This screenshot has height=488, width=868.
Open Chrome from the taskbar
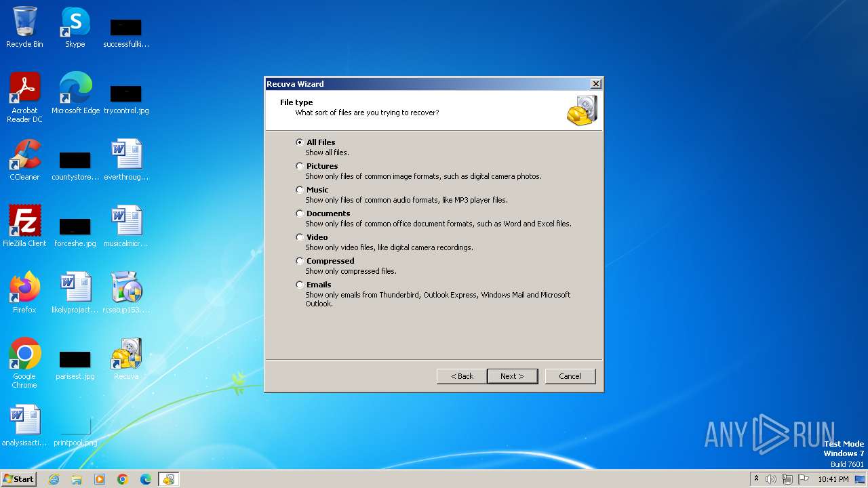[123, 479]
